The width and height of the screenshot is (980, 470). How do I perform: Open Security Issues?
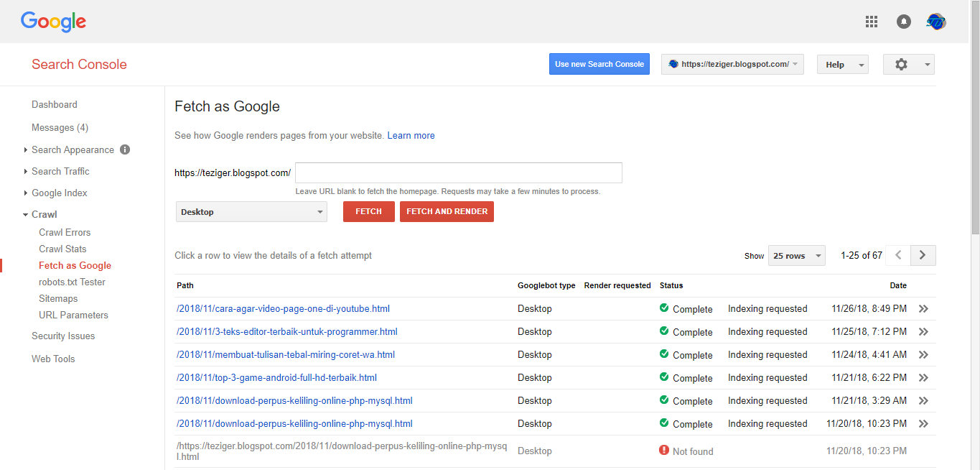[63, 336]
